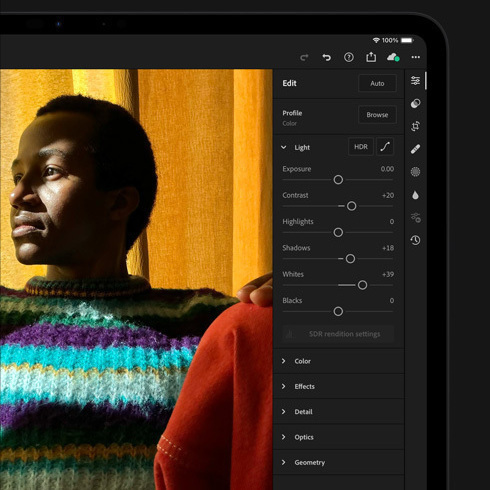
Task: Click the Contrast slider handle
Action: pyautogui.click(x=351, y=206)
